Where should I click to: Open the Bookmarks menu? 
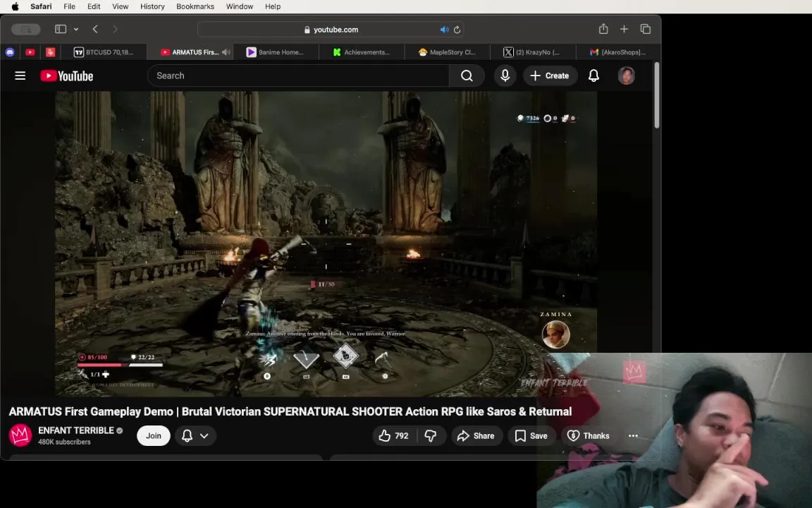pyautogui.click(x=195, y=7)
